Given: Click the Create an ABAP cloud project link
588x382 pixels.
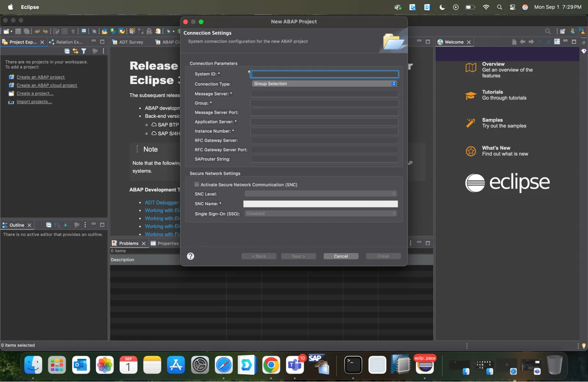Looking at the screenshot, I should [47, 85].
